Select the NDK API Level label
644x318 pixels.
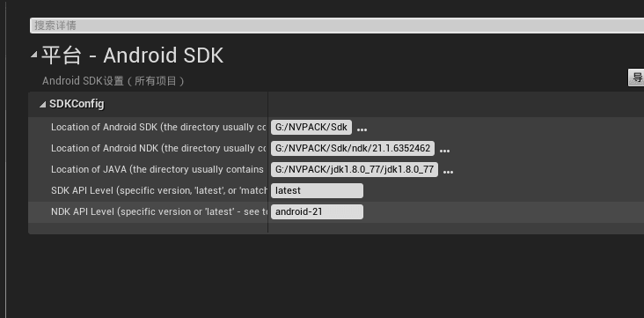tap(158, 212)
